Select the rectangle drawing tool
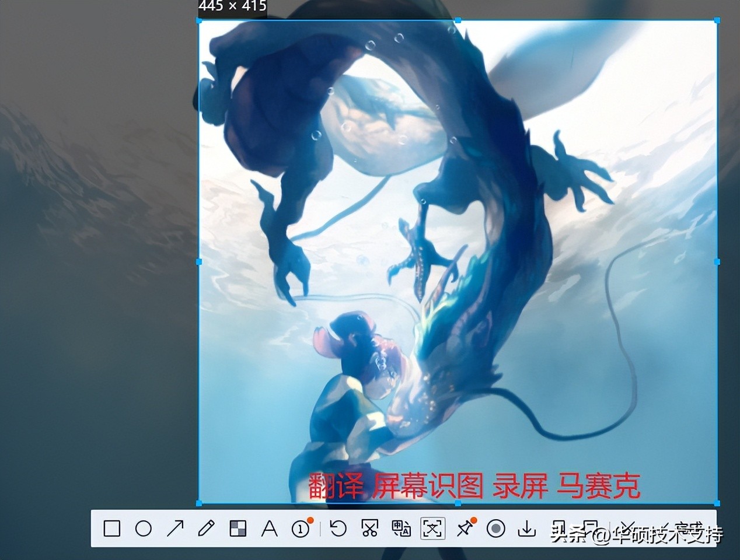The width and height of the screenshot is (740, 560). click(111, 528)
